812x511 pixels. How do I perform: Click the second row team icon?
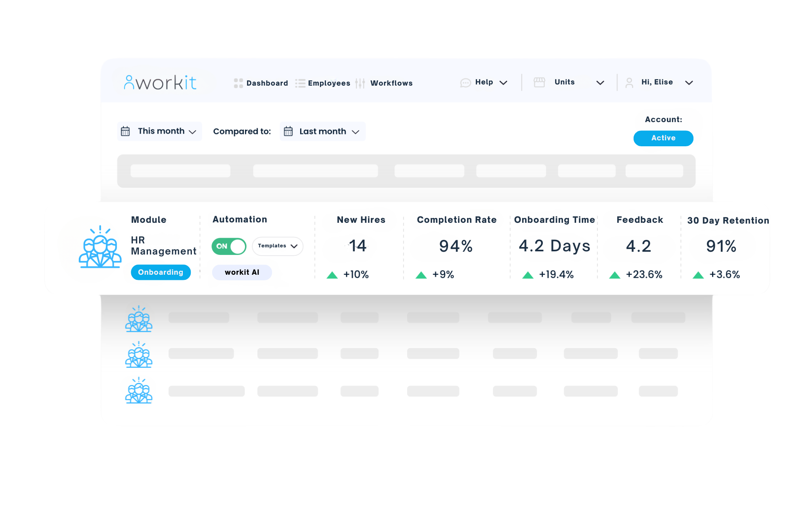pyautogui.click(x=139, y=355)
